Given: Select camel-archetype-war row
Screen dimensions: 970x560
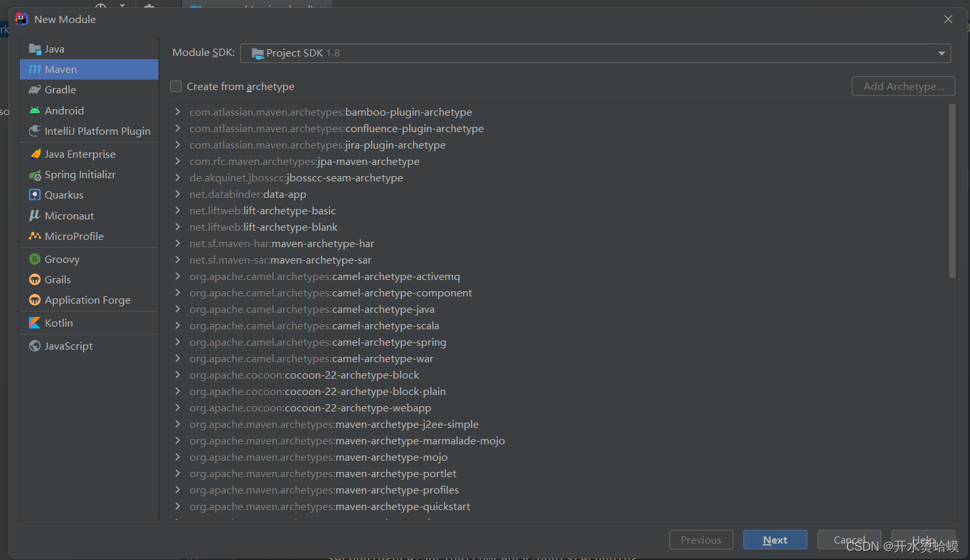Looking at the screenshot, I should (x=558, y=358).
